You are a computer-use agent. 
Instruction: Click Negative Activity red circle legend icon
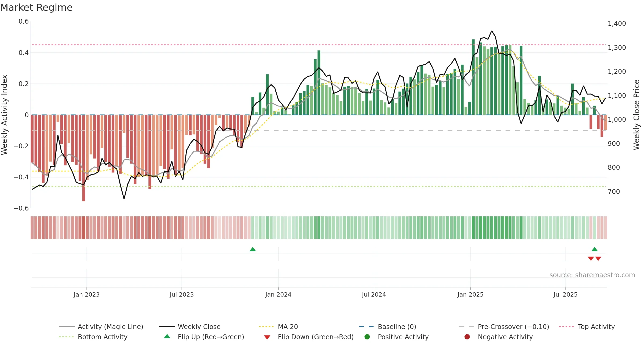(x=467, y=337)
